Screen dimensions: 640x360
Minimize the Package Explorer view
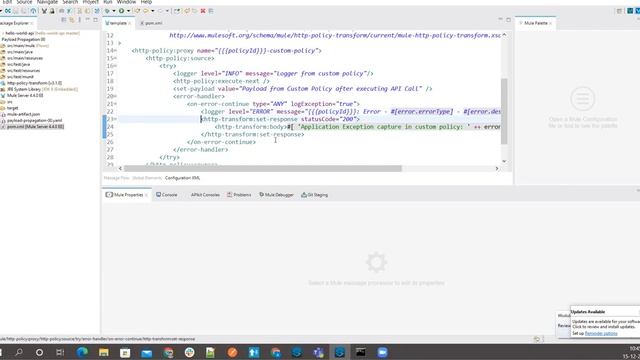click(87, 20)
